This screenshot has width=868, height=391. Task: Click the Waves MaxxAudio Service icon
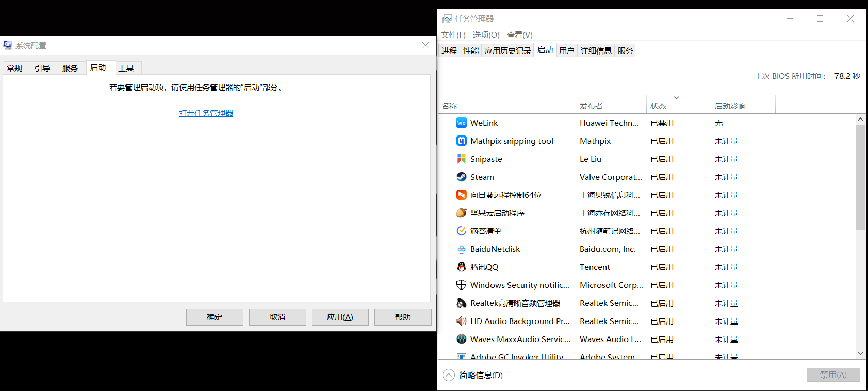pyautogui.click(x=462, y=339)
